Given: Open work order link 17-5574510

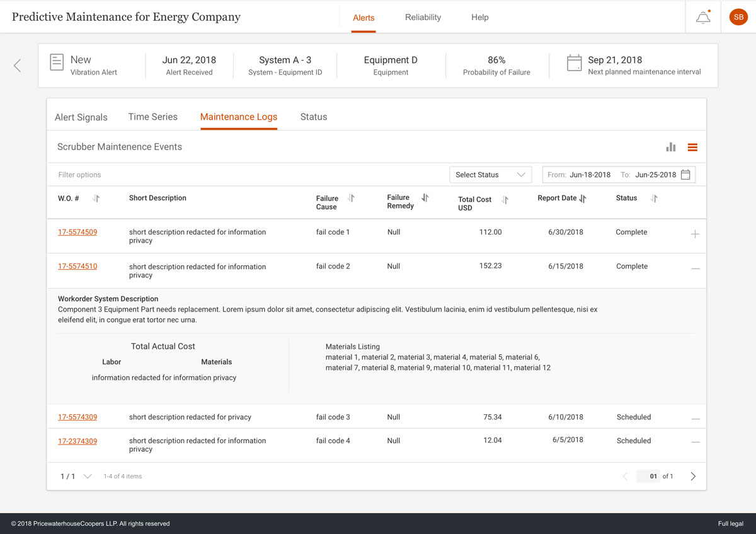Looking at the screenshot, I should [77, 266].
